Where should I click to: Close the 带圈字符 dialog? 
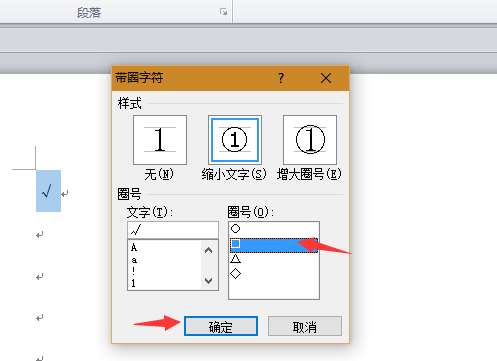tap(325, 78)
